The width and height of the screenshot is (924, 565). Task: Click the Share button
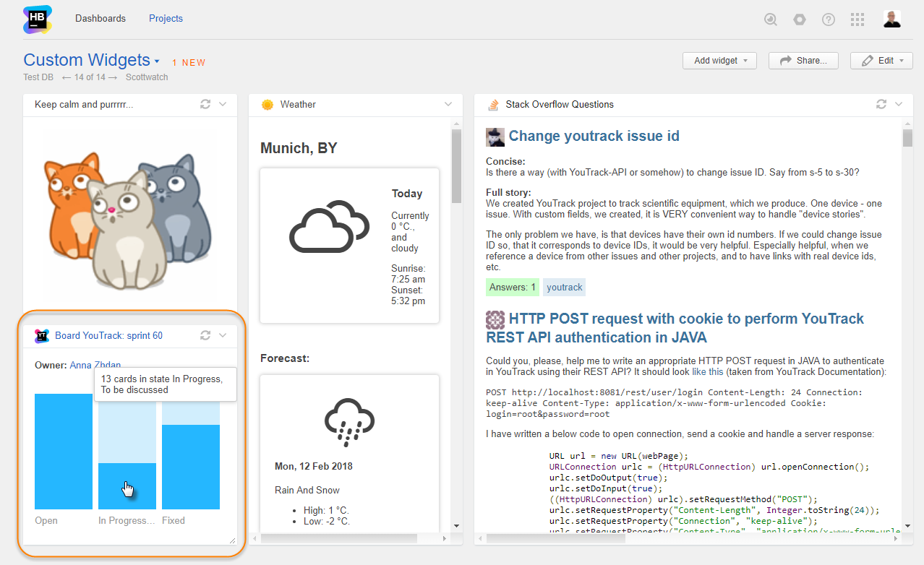click(x=803, y=61)
